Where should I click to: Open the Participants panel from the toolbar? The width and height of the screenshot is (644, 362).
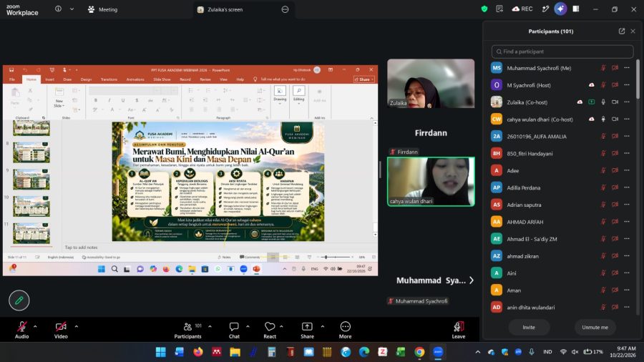187,331
